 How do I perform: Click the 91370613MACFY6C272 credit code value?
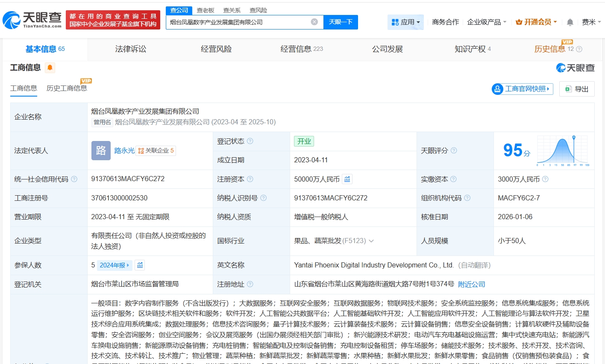pyautogui.click(x=128, y=179)
